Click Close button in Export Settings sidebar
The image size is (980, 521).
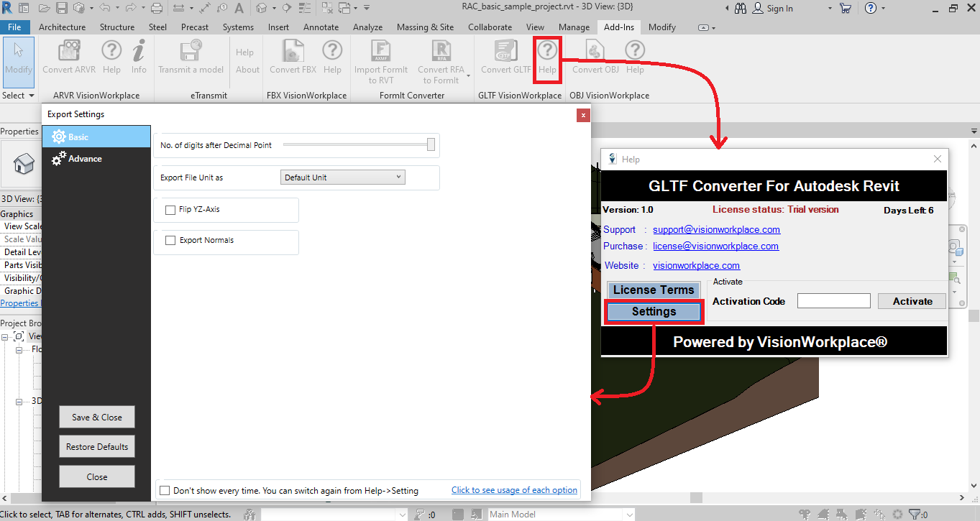[x=97, y=476]
